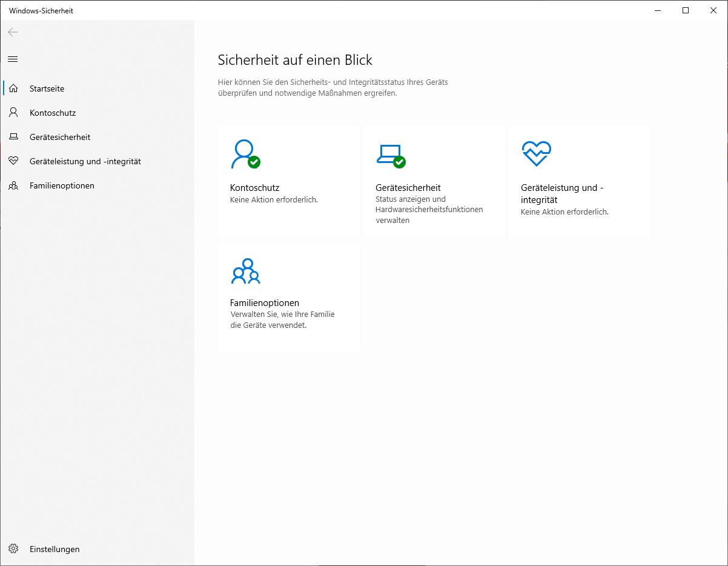Maximize the Windows-Sicherheit window
The image size is (728, 566).
686,10
